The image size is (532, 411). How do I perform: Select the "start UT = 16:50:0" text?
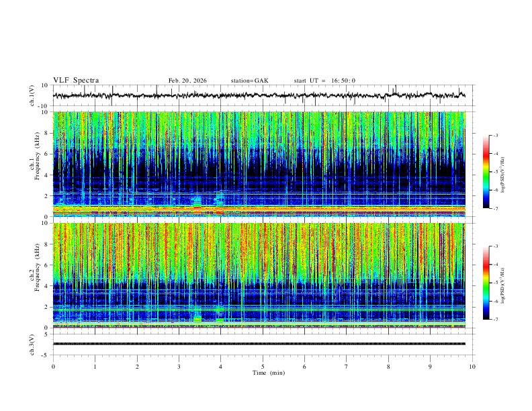point(324,81)
